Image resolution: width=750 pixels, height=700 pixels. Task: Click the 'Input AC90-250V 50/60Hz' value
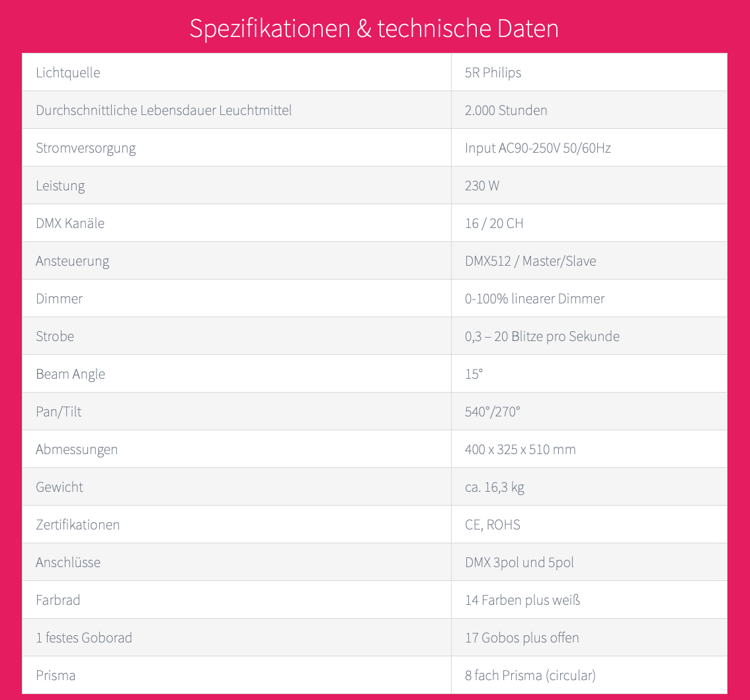pos(538,148)
